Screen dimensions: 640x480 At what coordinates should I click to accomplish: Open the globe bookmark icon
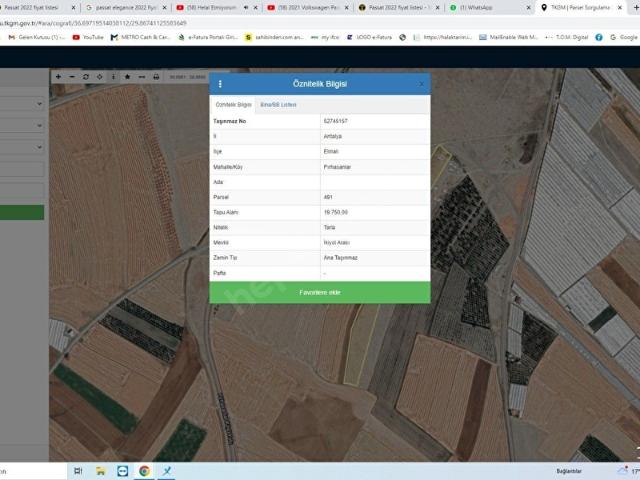[402, 37]
